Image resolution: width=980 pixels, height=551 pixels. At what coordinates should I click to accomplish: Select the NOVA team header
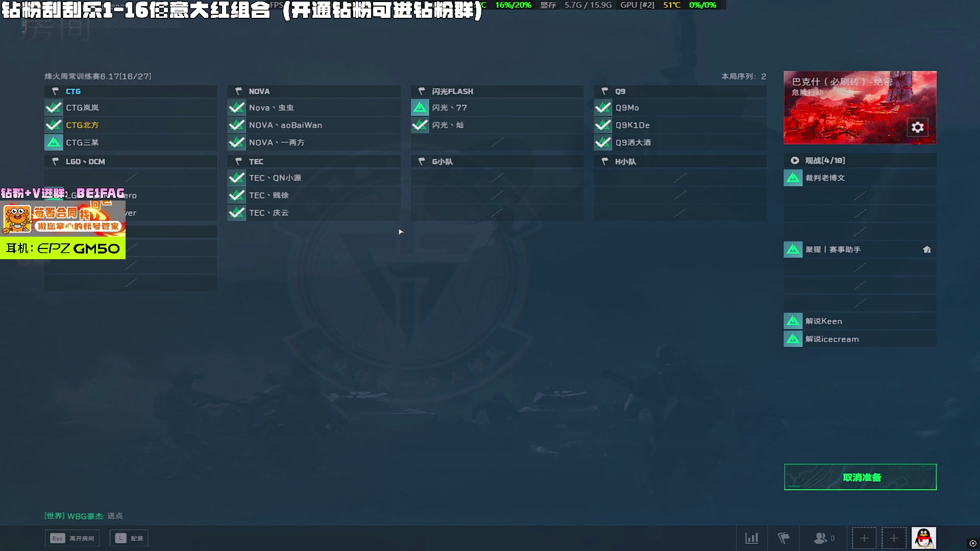314,91
